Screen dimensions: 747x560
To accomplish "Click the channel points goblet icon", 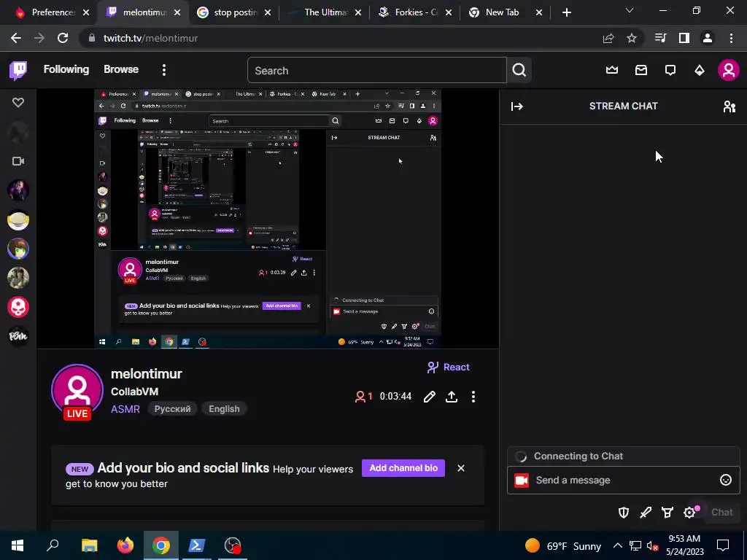I will [x=667, y=513].
